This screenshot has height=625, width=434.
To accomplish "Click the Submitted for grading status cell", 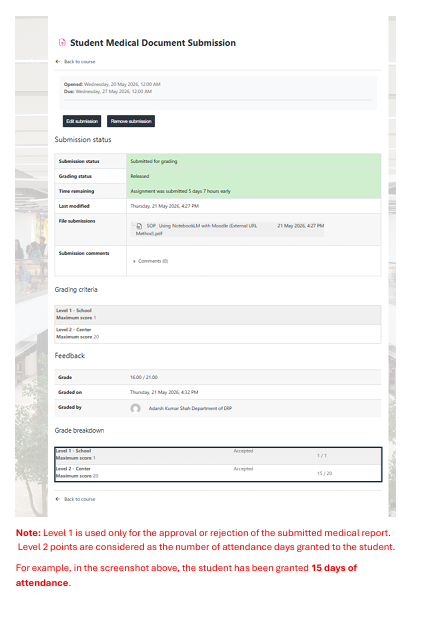I will coord(253,161).
